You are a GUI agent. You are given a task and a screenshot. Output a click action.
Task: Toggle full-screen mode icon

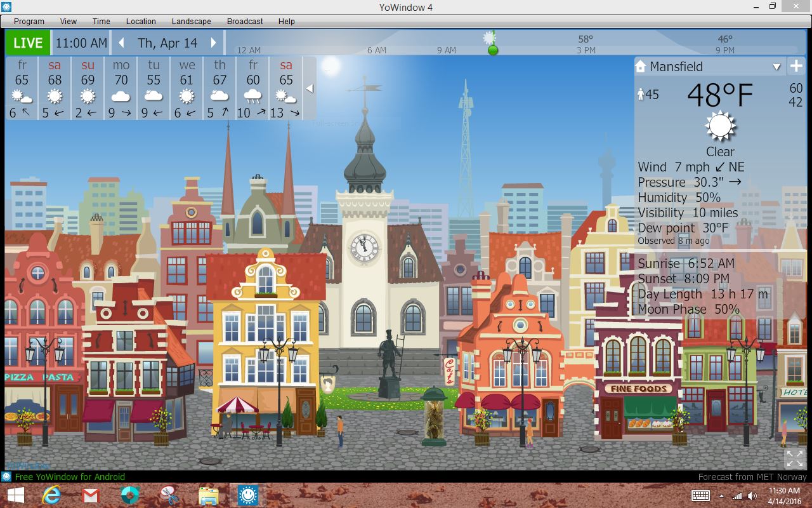coord(794,458)
